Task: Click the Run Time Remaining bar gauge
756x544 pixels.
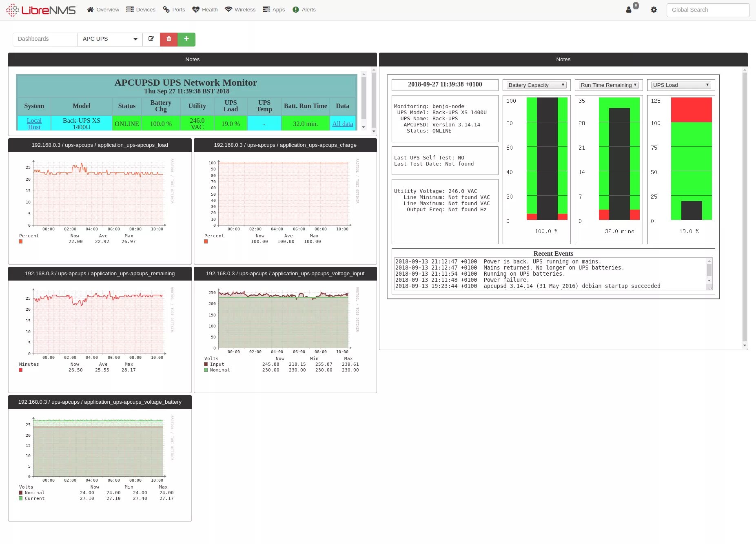Action: click(x=619, y=159)
